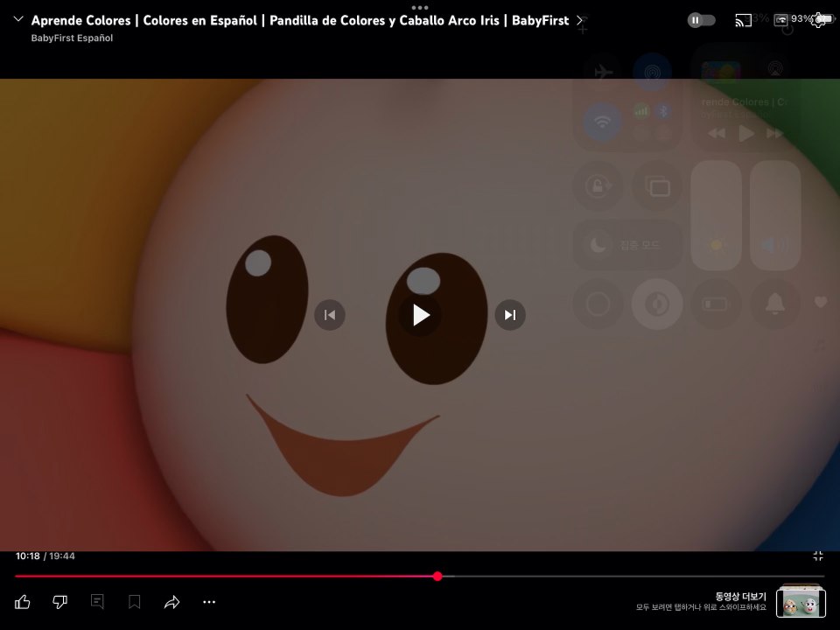Tap the 동영상 더보기 label

point(741,596)
